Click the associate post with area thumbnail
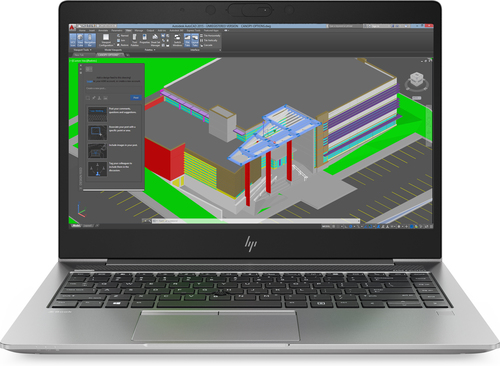Image resolution: width=500 pixels, height=366 pixels. pyautogui.click(x=97, y=132)
